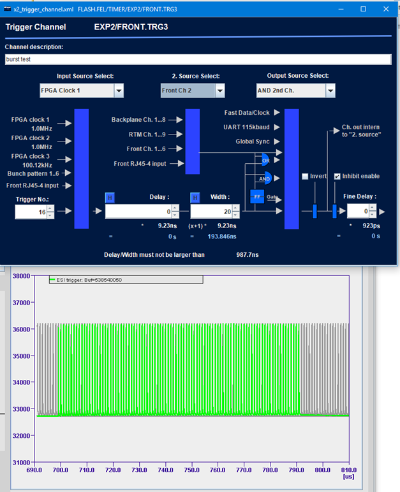Viewport: 400px width, 492px height.
Task: Increase the Trigger No. spinner value
Action: pos(50,208)
